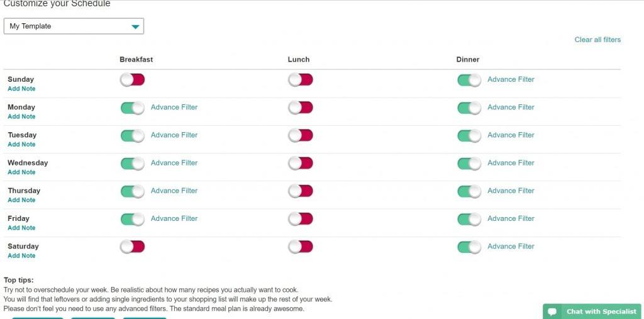Viewport: 644px width, 319px height.
Task: Open Advance Filter for Wednesday dinner
Action: 511,163
